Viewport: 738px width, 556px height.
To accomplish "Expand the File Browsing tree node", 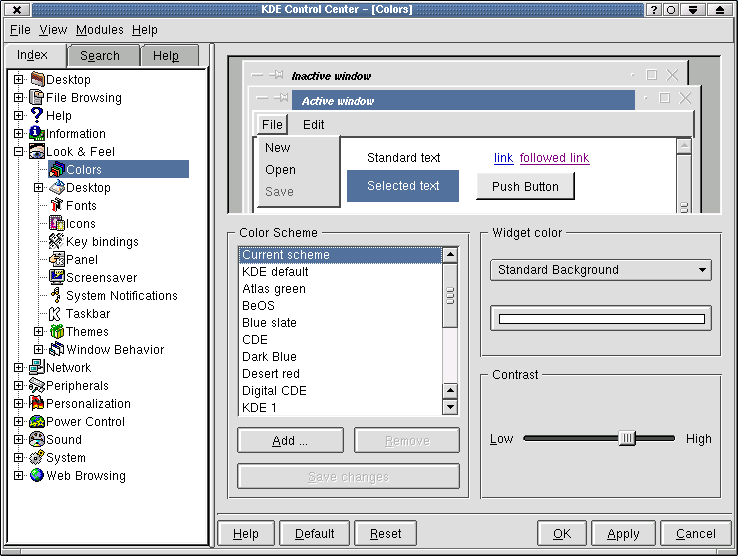I will (18, 97).
